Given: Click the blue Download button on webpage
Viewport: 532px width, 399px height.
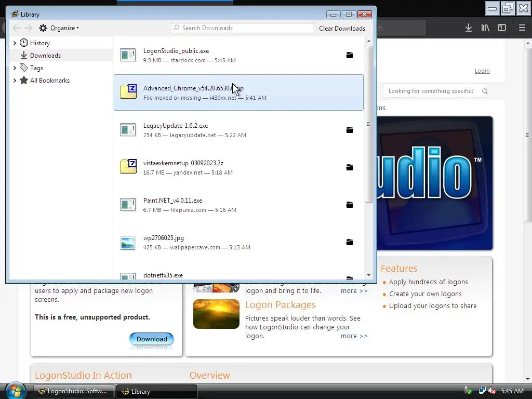Looking at the screenshot, I should [x=152, y=339].
